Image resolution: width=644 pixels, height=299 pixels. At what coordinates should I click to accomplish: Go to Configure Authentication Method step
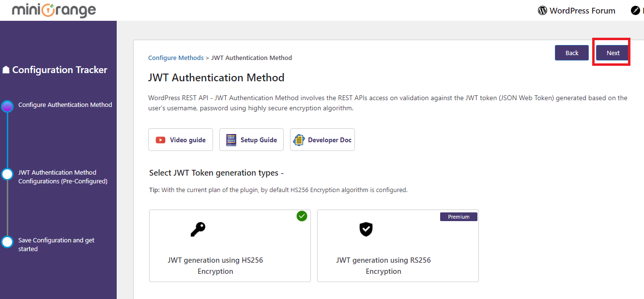(65, 105)
